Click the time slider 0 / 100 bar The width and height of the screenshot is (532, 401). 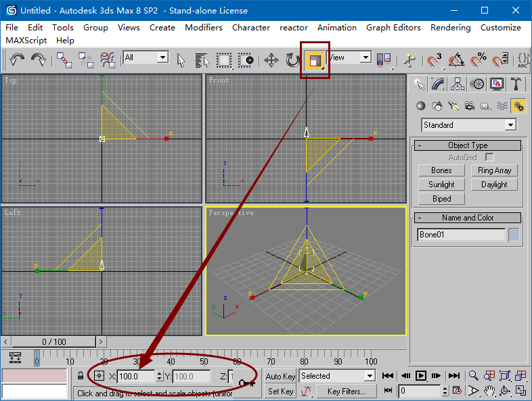point(54,341)
